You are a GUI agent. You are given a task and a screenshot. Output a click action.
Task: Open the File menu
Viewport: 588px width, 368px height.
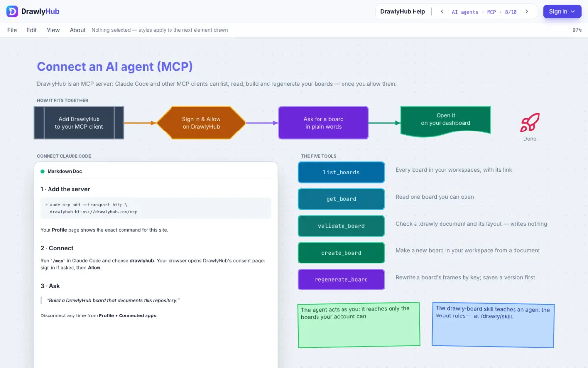(12, 30)
